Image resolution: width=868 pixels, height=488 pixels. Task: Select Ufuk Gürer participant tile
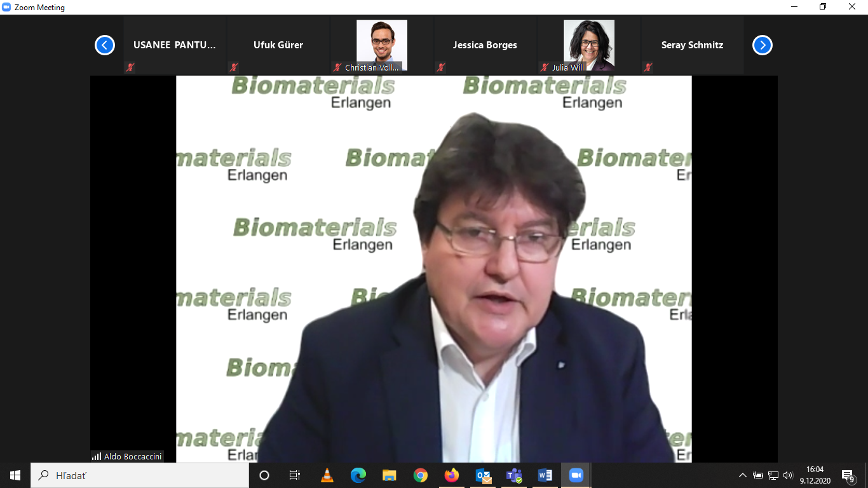pos(278,45)
